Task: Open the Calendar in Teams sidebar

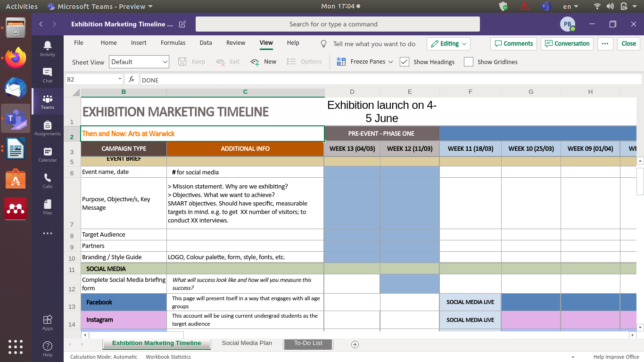Action: (47, 154)
